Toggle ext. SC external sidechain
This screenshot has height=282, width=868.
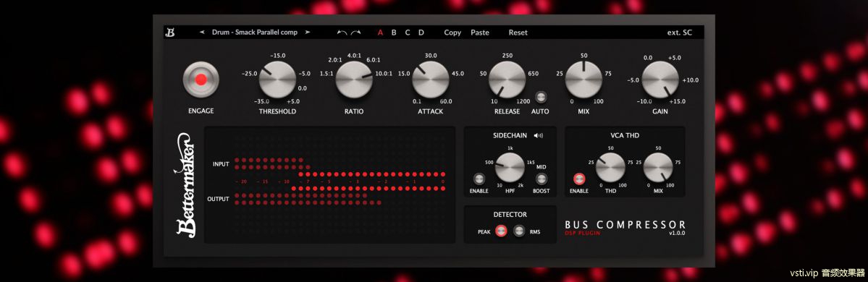click(679, 33)
